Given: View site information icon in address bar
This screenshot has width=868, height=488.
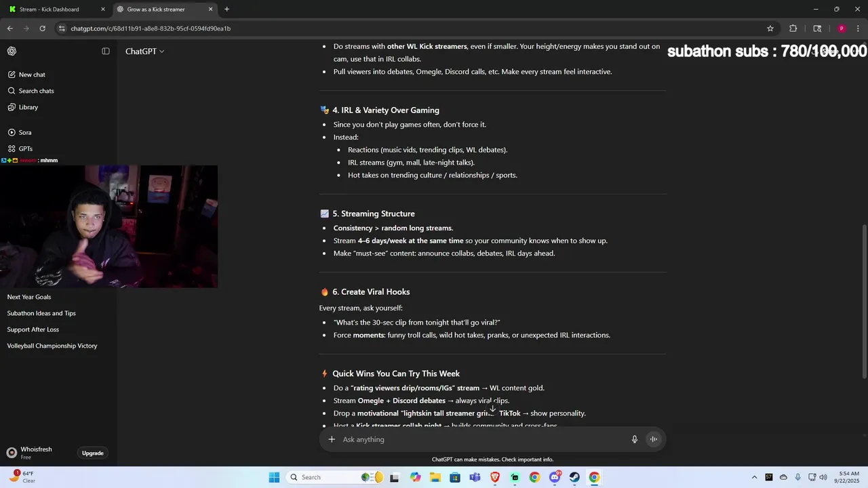Looking at the screenshot, I should click(x=62, y=28).
